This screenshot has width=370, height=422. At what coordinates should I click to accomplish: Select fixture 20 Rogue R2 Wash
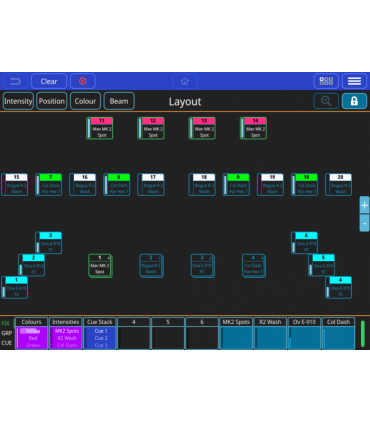(x=339, y=184)
